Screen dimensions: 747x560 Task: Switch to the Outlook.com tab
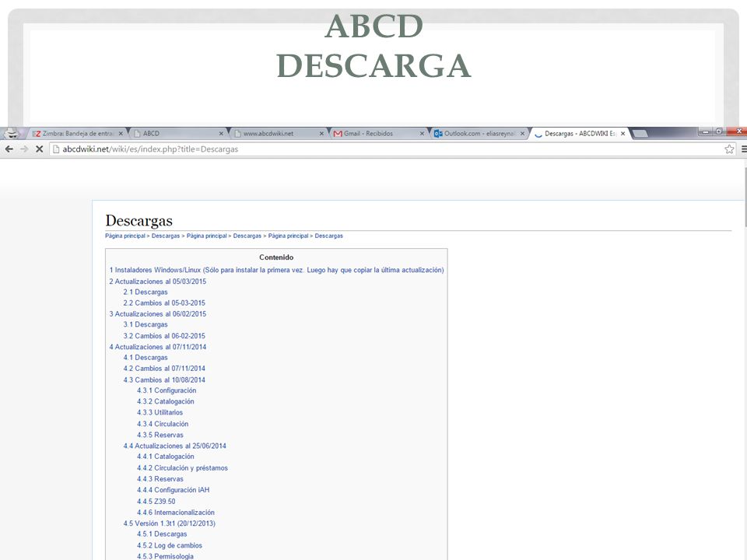479,134
